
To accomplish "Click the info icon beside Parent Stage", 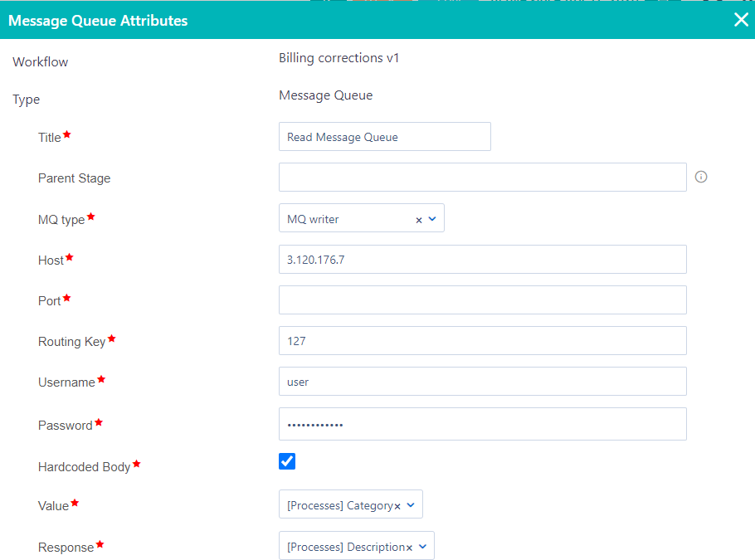I will (x=701, y=177).
